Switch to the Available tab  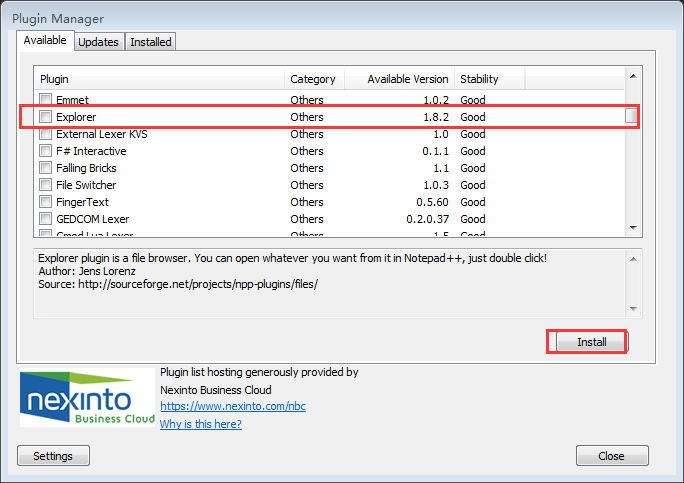(45, 41)
